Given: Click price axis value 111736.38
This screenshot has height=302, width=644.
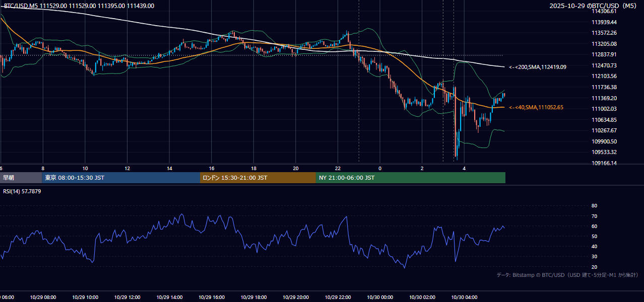Looking at the screenshot, I should coord(604,87).
